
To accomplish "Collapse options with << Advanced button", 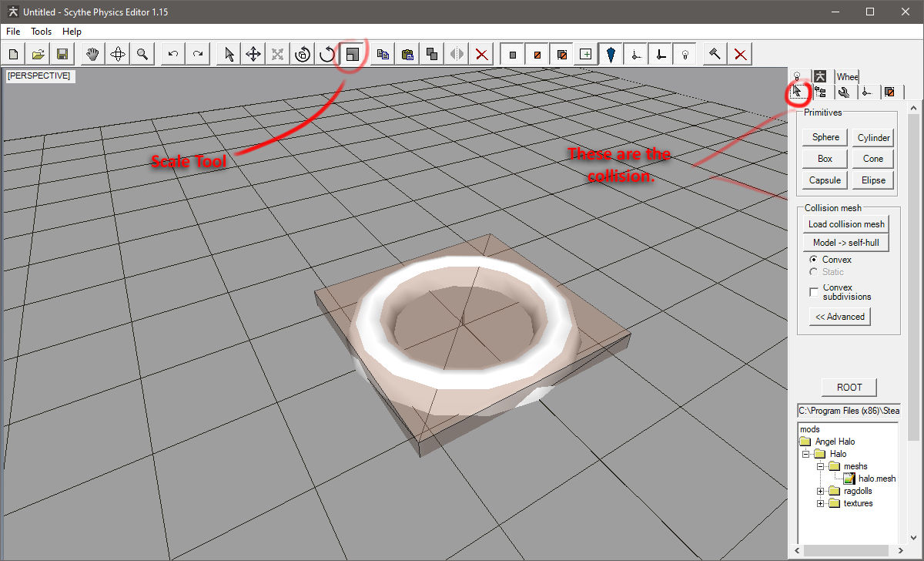I will (840, 317).
